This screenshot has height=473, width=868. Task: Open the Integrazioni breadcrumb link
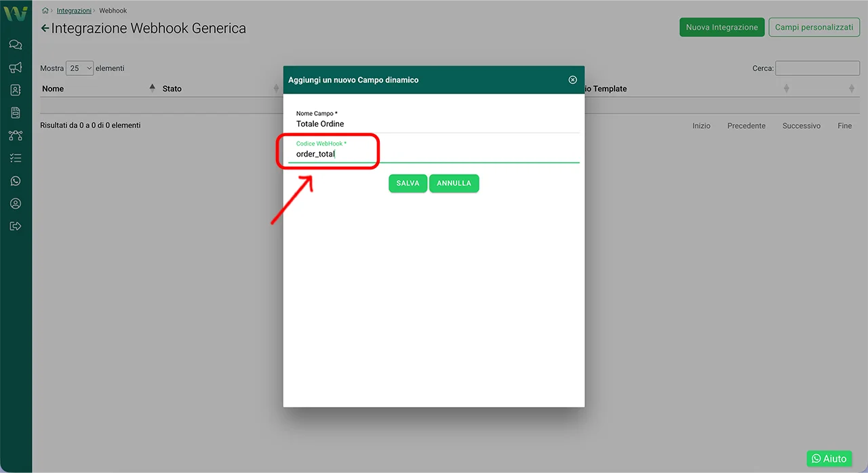tap(74, 11)
